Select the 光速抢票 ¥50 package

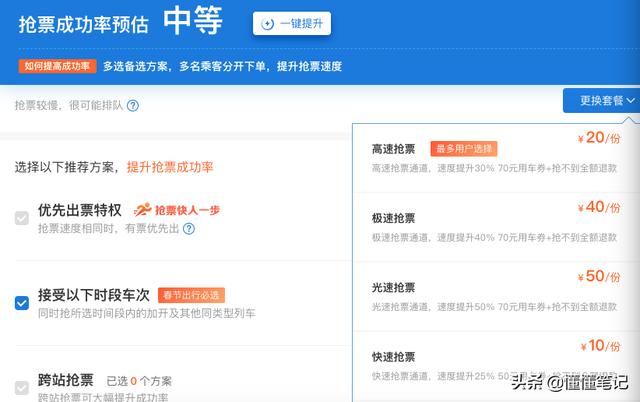click(x=496, y=297)
